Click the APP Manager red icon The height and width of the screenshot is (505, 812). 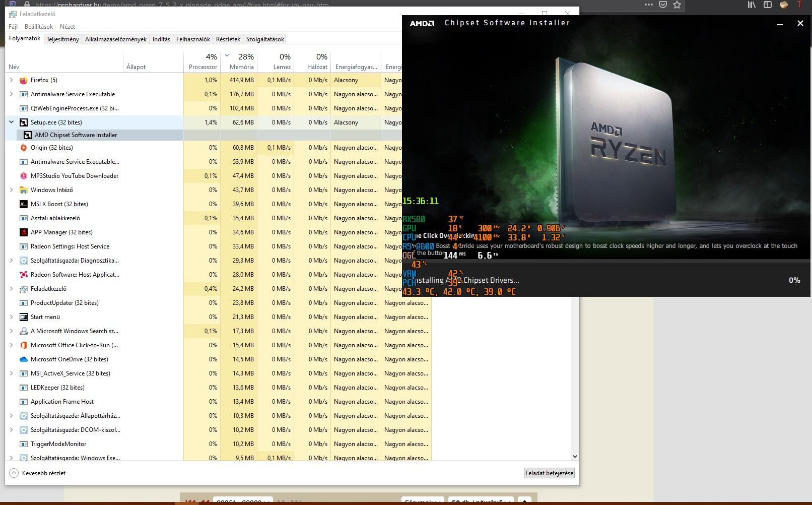[x=23, y=232]
